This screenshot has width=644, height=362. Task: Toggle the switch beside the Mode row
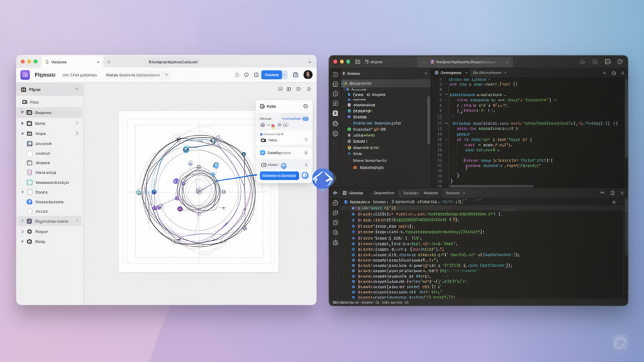coord(285,165)
